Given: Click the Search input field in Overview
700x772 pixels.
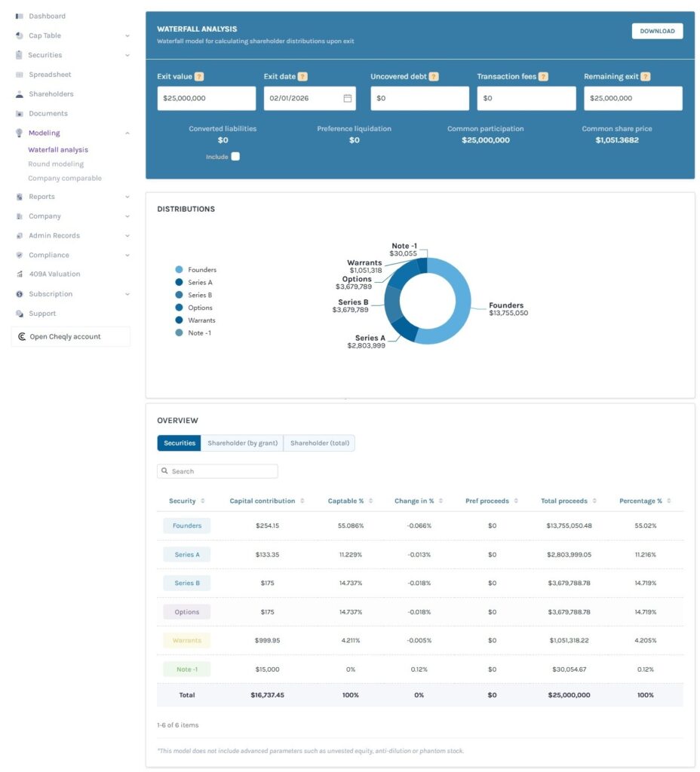Looking at the screenshot, I should click(x=219, y=470).
